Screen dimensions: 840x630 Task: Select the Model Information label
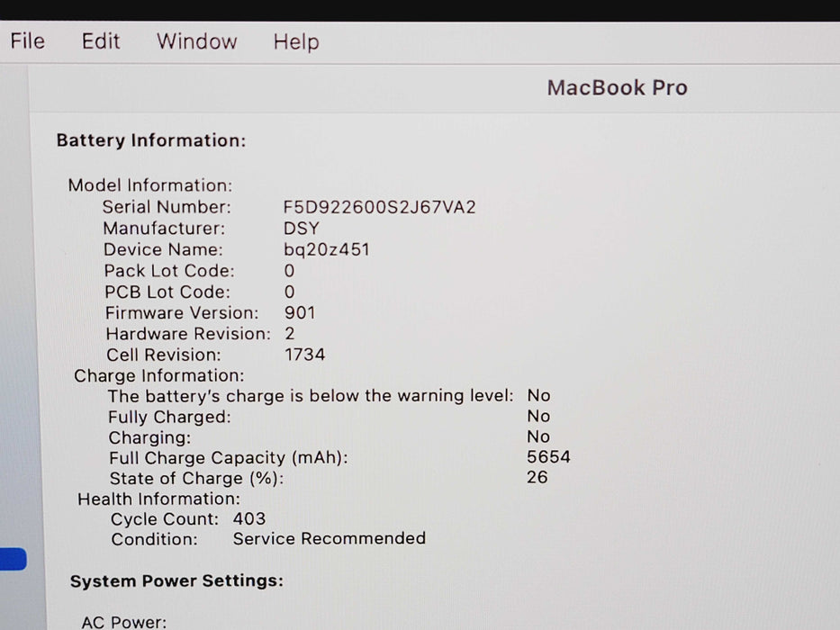coord(150,185)
